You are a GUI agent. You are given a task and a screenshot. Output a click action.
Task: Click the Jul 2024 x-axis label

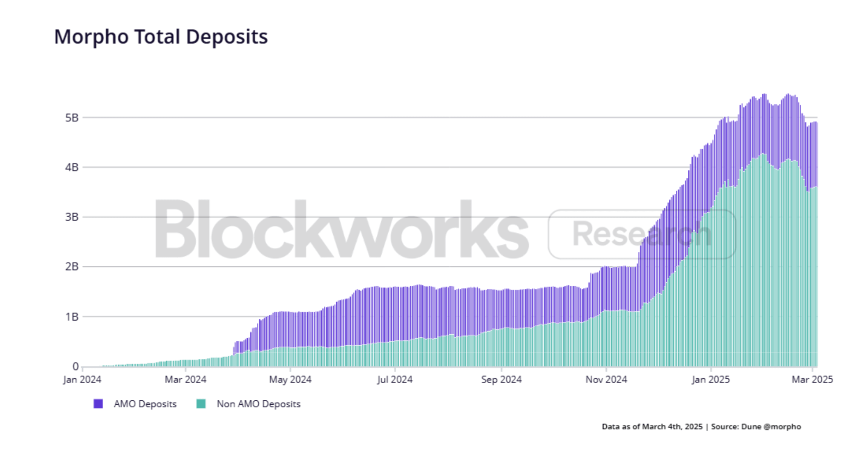(395, 379)
